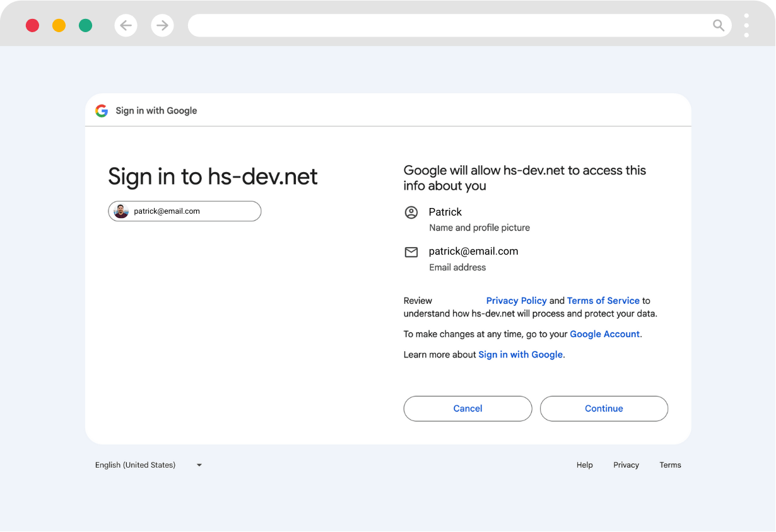Open the Google Account link
The width and height of the screenshot is (776, 532).
tap(604, 334)
